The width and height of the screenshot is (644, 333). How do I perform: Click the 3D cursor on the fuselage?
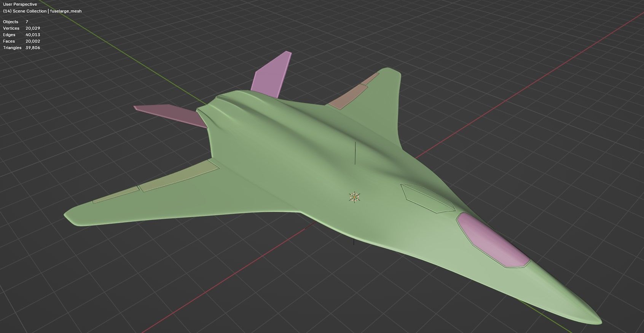tap(354, 197)
